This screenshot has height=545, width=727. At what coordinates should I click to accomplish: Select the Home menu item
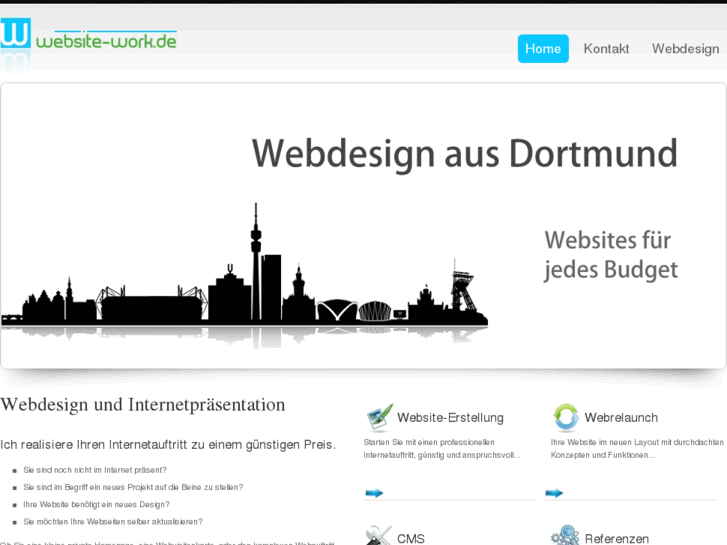click(543, 49)
